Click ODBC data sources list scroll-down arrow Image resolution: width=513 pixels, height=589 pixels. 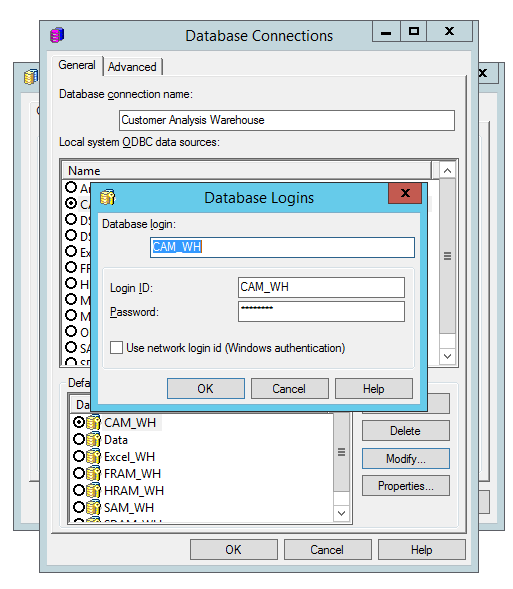(447, 356)
